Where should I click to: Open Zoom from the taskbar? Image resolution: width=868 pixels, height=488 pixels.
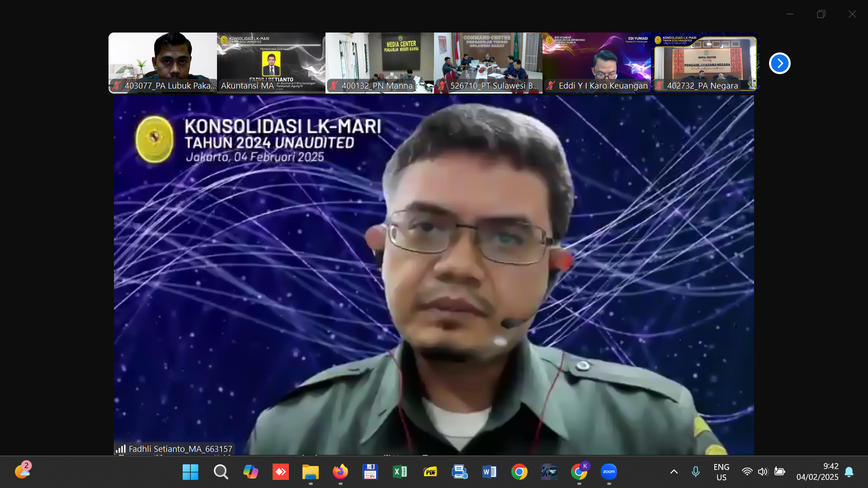pos(609,472)
